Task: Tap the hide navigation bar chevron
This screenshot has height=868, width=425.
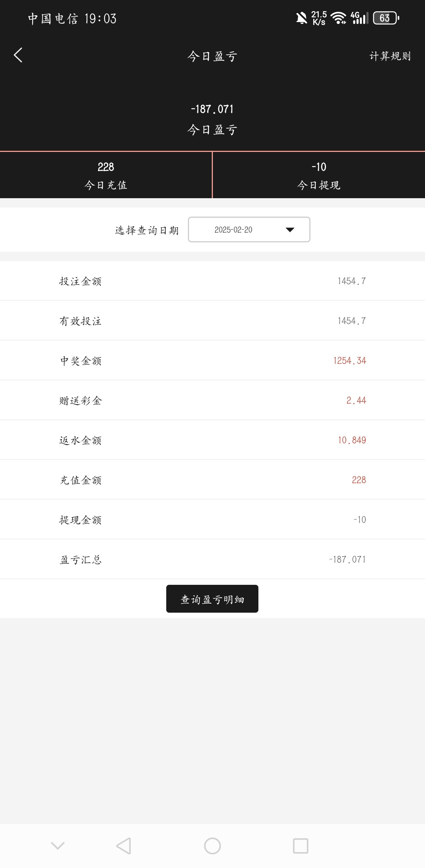Action: [58, 845]
